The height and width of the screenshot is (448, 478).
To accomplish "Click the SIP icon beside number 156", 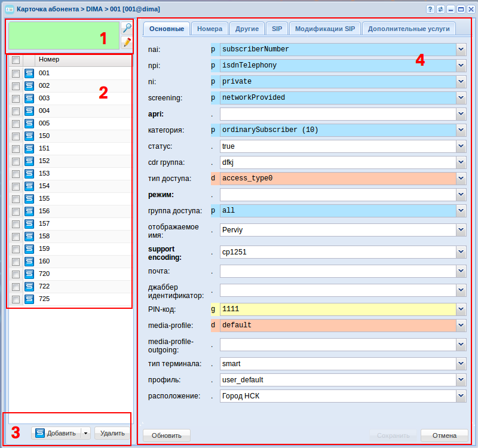I will point(29,211).
